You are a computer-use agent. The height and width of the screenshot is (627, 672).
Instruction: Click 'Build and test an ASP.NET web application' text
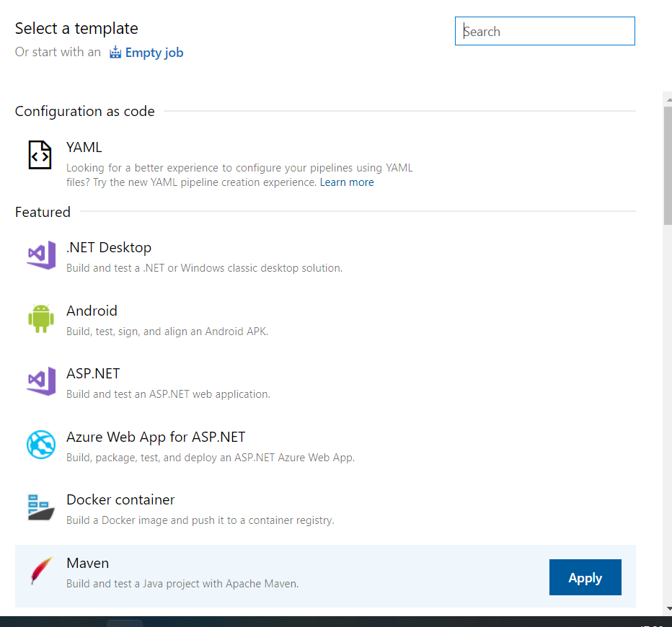coord(169,394)
